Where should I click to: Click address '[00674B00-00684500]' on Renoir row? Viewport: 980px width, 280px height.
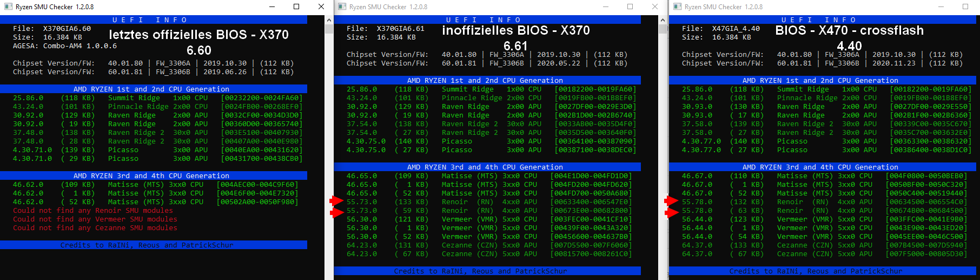click(926, 211)
